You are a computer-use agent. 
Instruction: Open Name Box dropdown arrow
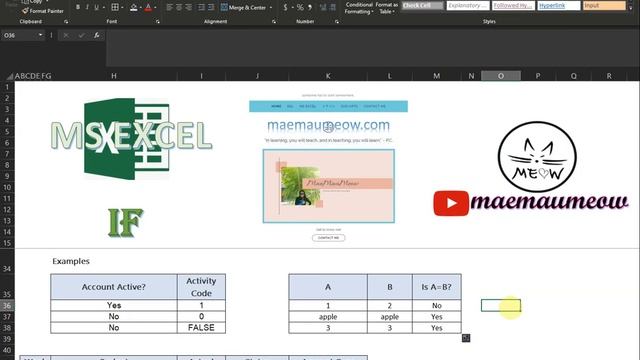coord(40,36)
